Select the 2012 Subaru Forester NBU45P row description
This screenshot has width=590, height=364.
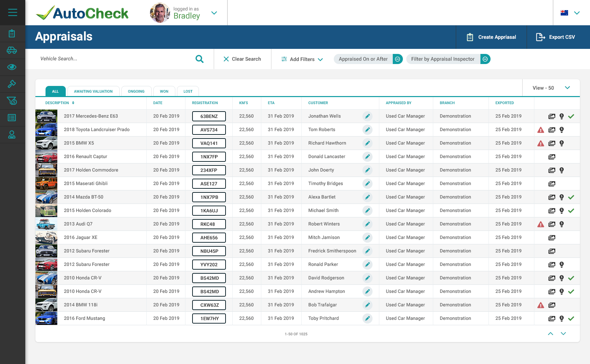pos(87,251)
